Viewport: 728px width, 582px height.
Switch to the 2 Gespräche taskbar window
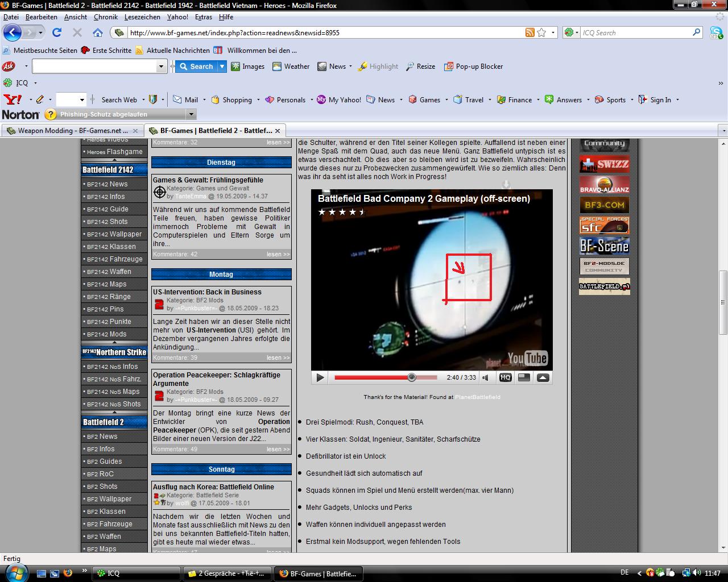[x=227, y=573]
